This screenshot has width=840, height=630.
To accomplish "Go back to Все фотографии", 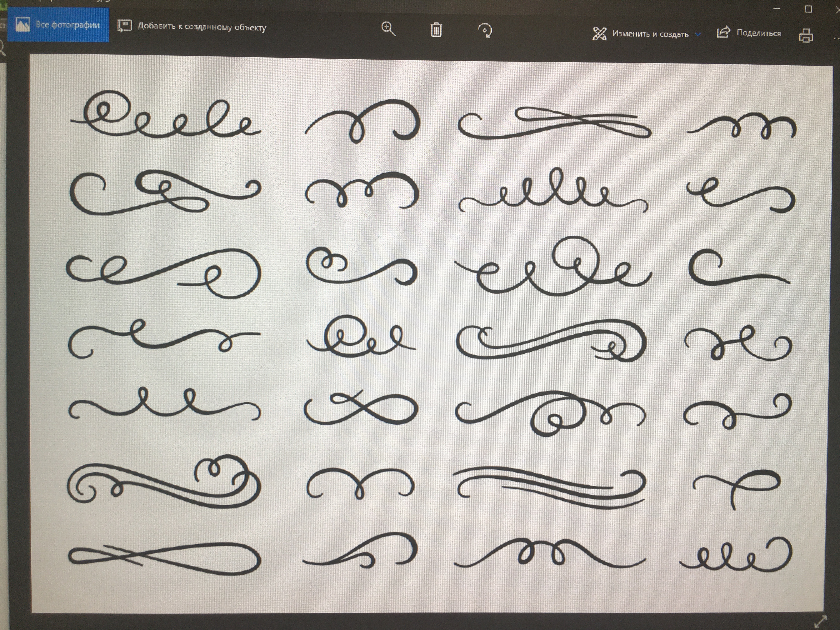I will pyautogui.click(x=58, y=25).
